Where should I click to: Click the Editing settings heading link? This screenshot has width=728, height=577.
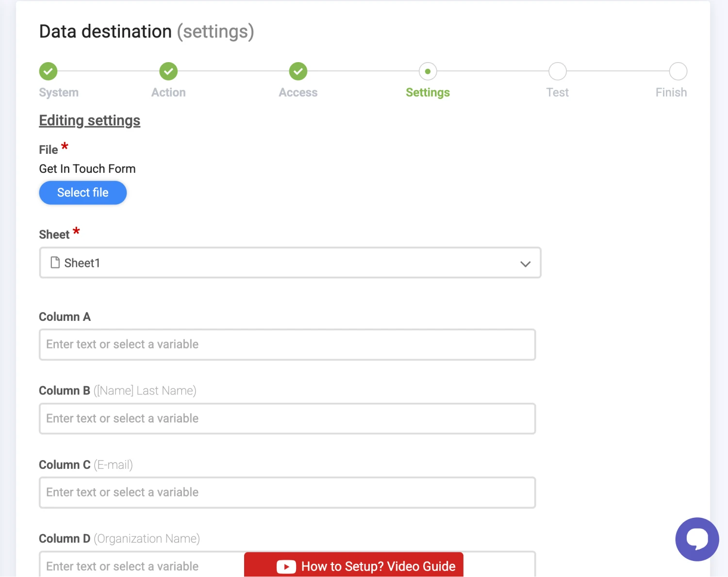[x=90, y=120]
